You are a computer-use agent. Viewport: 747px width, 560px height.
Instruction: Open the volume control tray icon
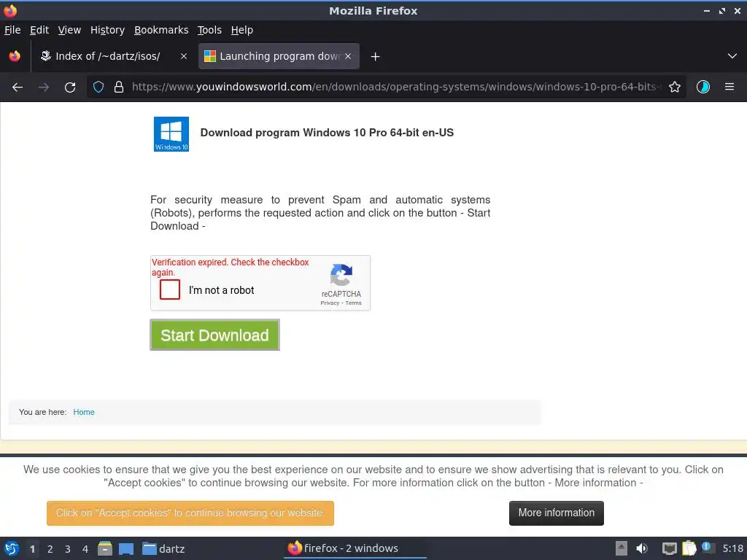(x=642, y=548)
